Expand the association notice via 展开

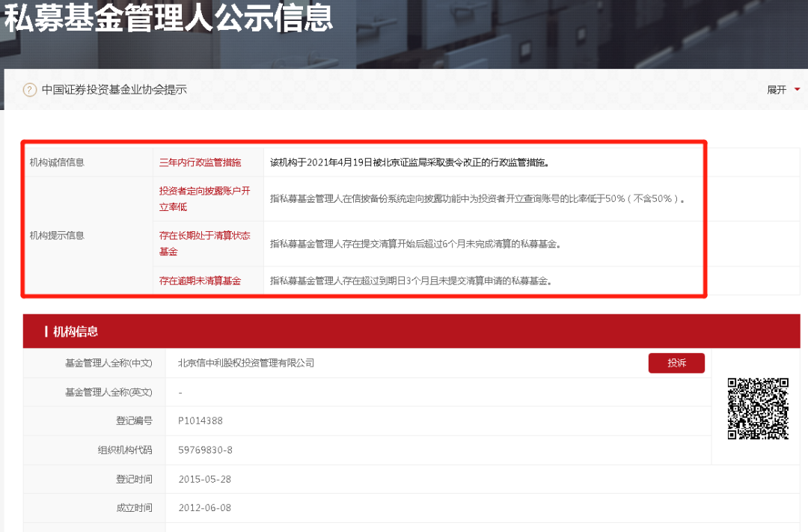pos(777,90)
